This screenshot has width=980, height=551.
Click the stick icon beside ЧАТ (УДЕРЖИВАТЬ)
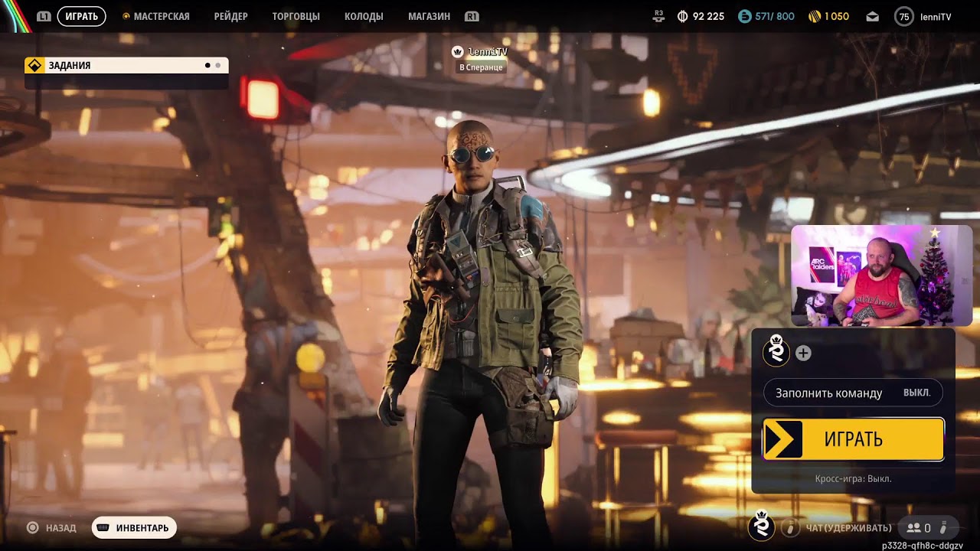coord(789,527)
